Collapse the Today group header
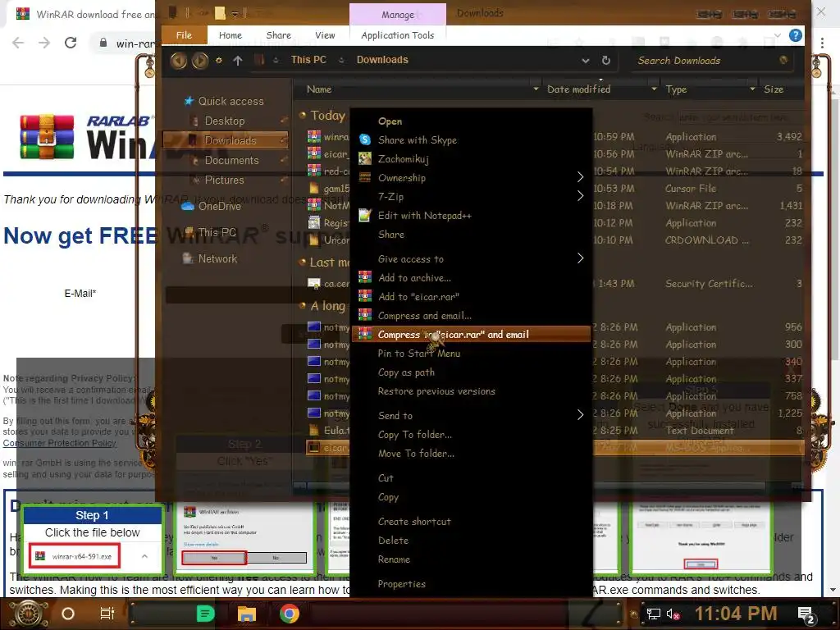Screen dimensions: 840x630 (302, 115)
